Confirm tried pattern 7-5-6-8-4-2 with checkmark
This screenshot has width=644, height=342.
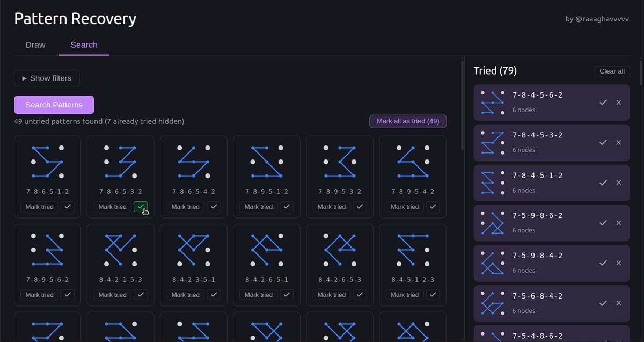coord(603,303)
